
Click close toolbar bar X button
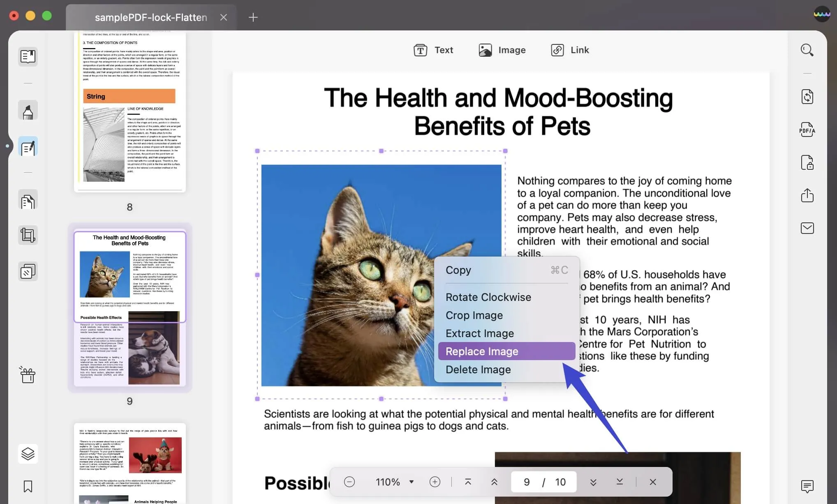pos(652,481)
